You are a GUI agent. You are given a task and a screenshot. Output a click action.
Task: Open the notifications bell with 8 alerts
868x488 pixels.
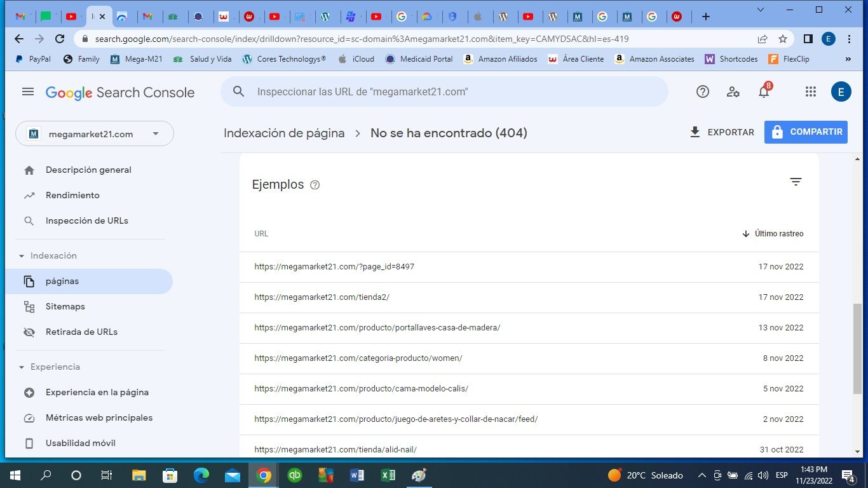[x=764, y=91]
